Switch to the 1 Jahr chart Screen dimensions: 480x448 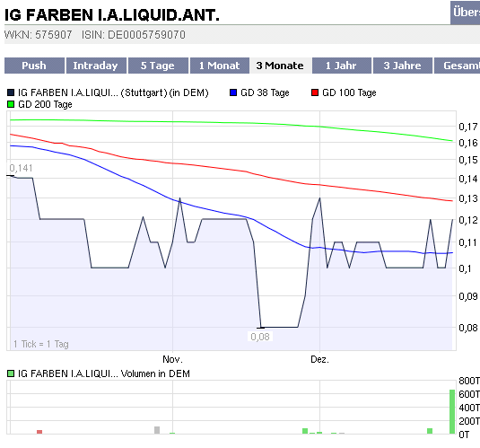pyautogui.click(x=342, y=66)
